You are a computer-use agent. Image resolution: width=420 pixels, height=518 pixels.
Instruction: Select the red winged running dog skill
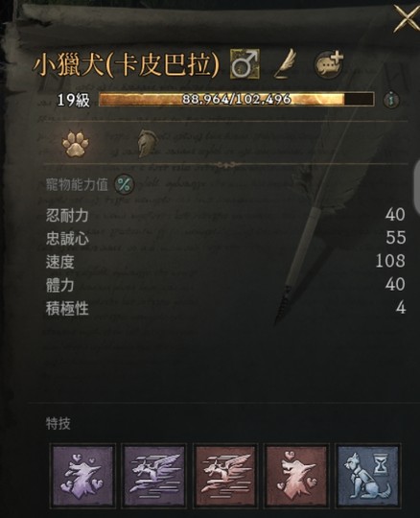tap(225, 477)
